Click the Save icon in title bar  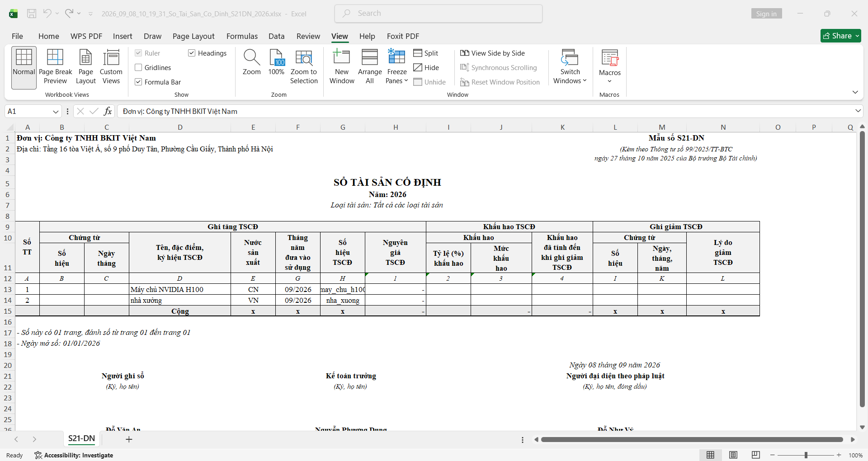click(32, 14)
